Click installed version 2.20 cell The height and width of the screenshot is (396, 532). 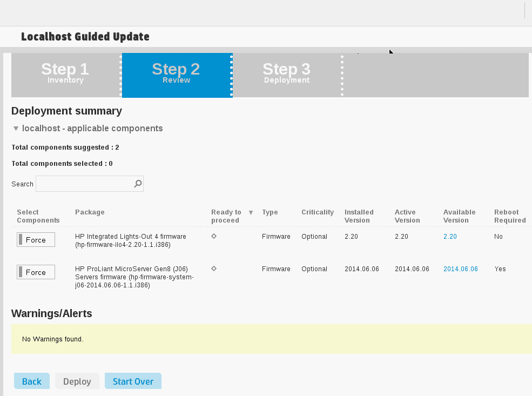point(351,237)
